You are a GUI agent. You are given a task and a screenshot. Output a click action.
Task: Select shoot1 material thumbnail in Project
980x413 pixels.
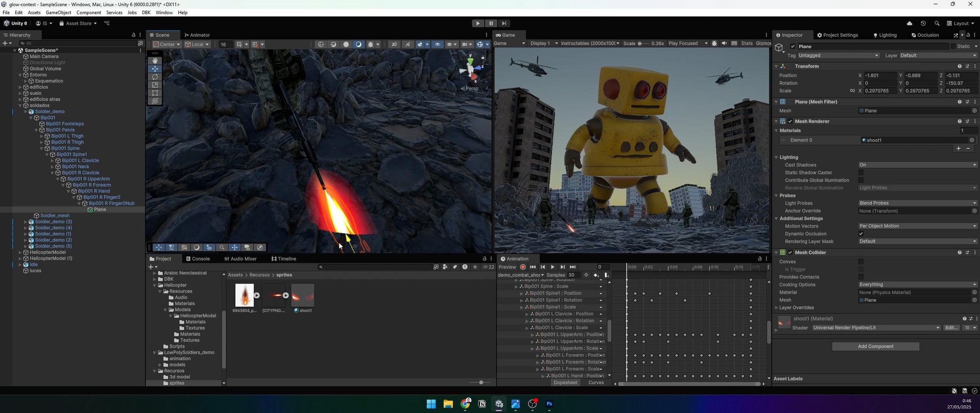(303, 295)
